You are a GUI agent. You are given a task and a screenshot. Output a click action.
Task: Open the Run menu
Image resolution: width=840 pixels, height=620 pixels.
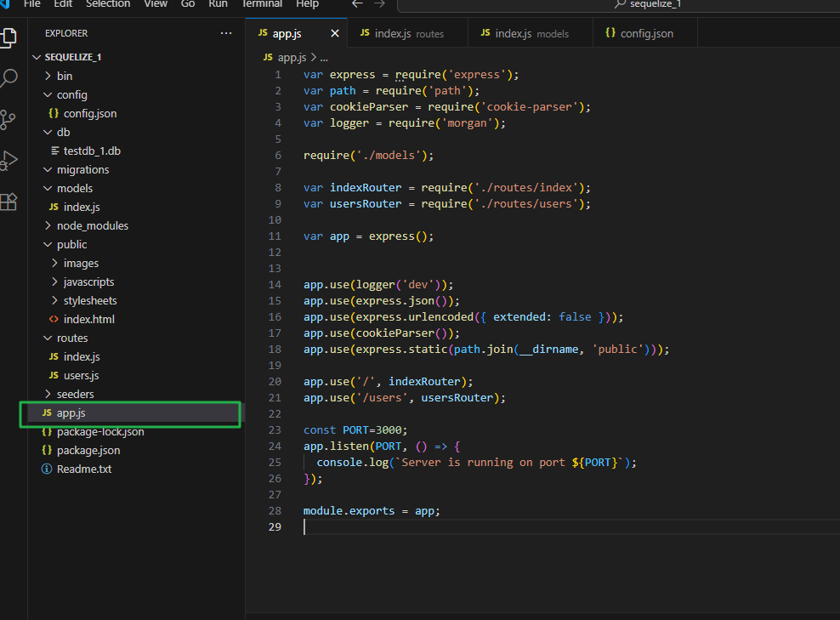pyautogui.click(x=218, y=4)
